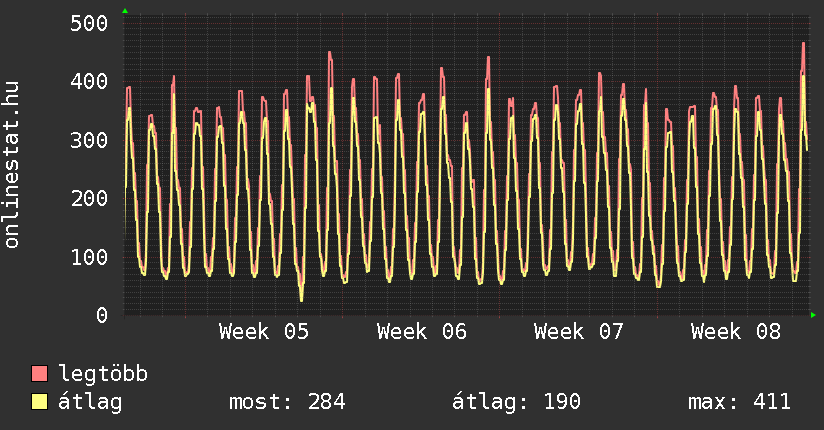
Task: Select the 100 y-axis label
Action: tap(89, 257)
